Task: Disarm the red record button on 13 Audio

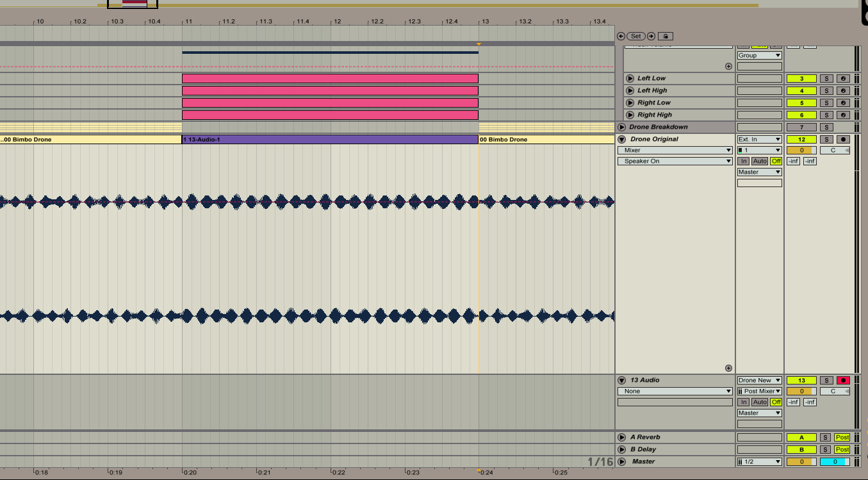Action: [x=843, y=381]
